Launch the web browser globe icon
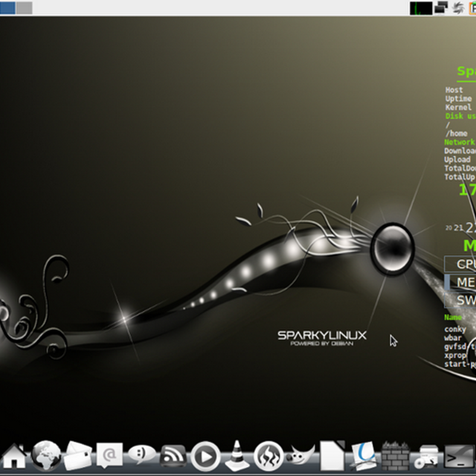The image size is (476, 476). point(46,455)
